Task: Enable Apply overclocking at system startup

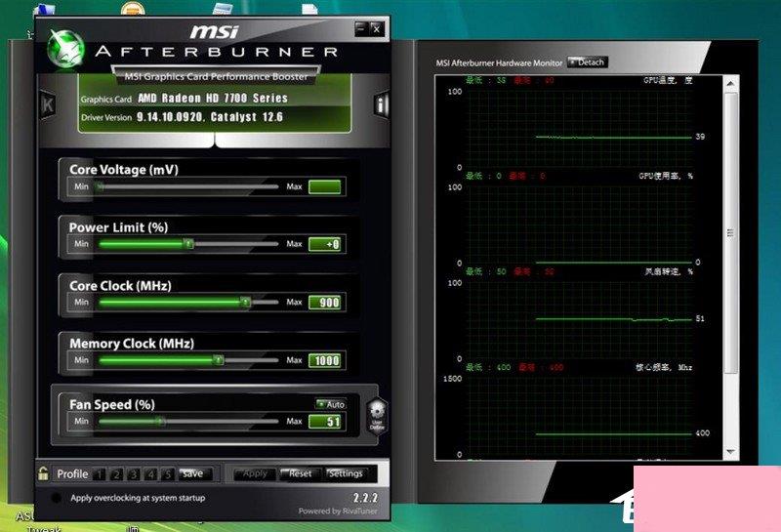Action: pyautogui.click(x=56, y=498)
